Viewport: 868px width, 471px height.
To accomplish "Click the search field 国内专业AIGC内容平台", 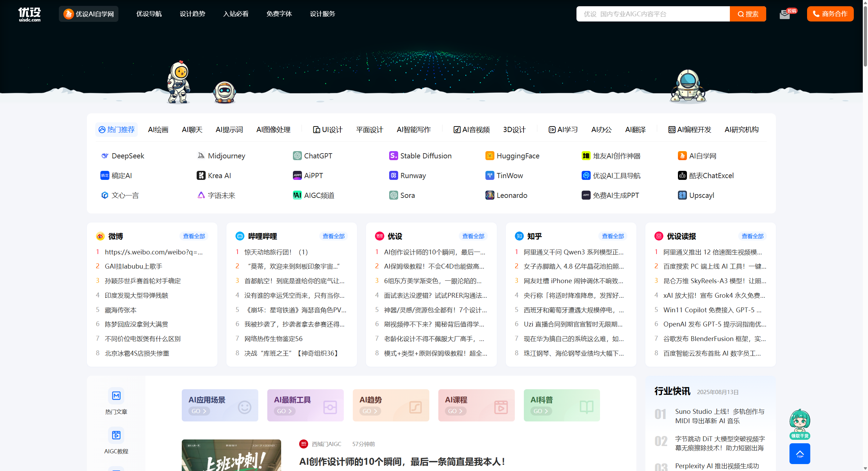I will point(653,14).
